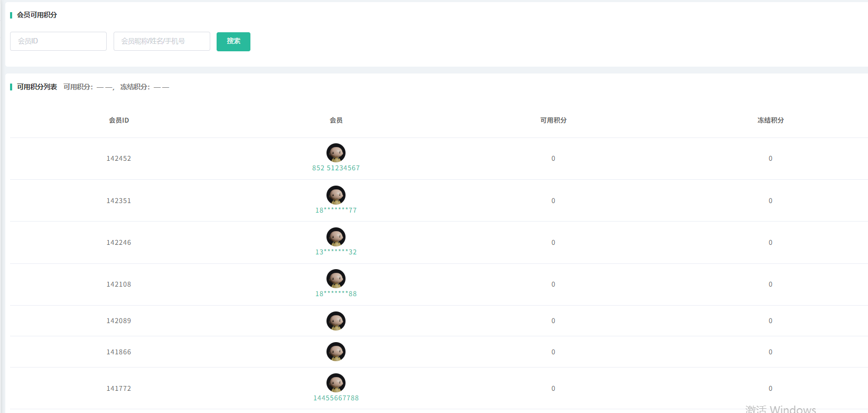Click avatar of member 142452
The height and width of the screenshot is (413, 868).
coord(336,153)
